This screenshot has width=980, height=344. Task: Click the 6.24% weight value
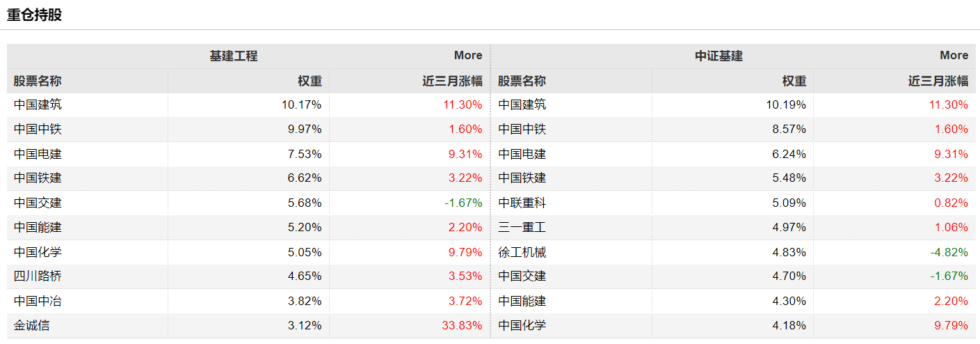pyautogui.click(x=789, y=154)
